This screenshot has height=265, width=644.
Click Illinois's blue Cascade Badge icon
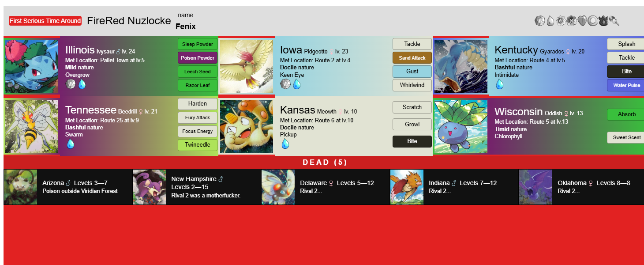pos(82,84)
